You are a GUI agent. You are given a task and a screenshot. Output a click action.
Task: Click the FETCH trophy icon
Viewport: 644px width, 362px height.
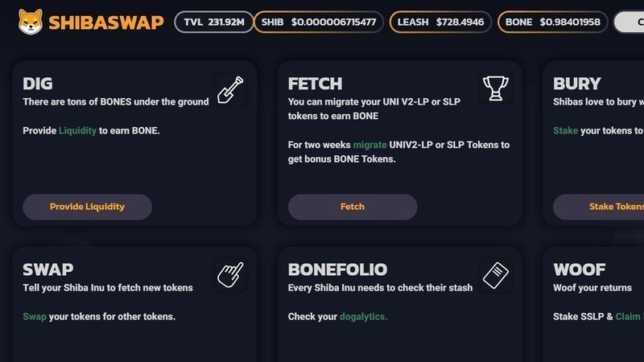(495, 87)
